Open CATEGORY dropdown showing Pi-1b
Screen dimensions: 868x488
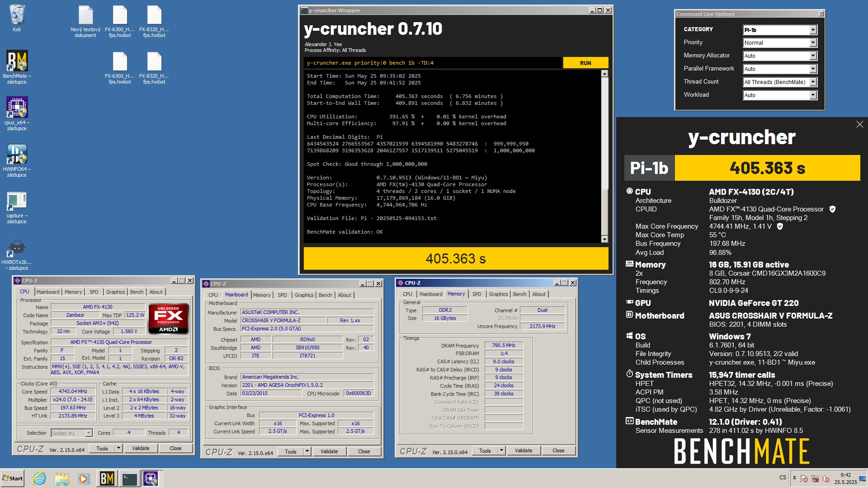tap(780, 30)
